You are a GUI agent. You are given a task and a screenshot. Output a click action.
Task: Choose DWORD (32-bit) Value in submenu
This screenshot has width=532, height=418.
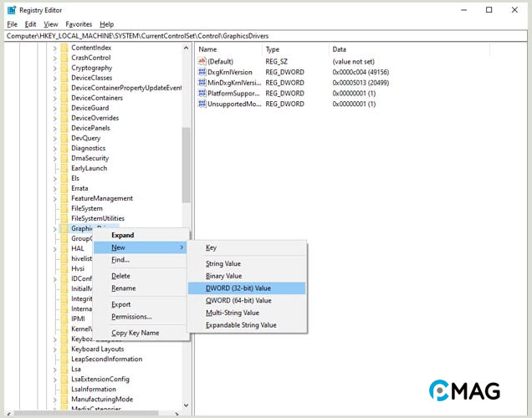pos(247,288)
